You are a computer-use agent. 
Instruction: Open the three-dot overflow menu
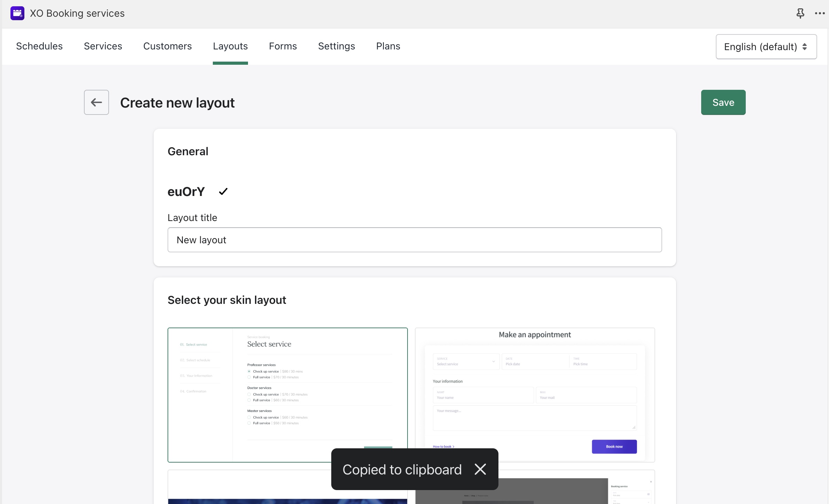point(819,13)
